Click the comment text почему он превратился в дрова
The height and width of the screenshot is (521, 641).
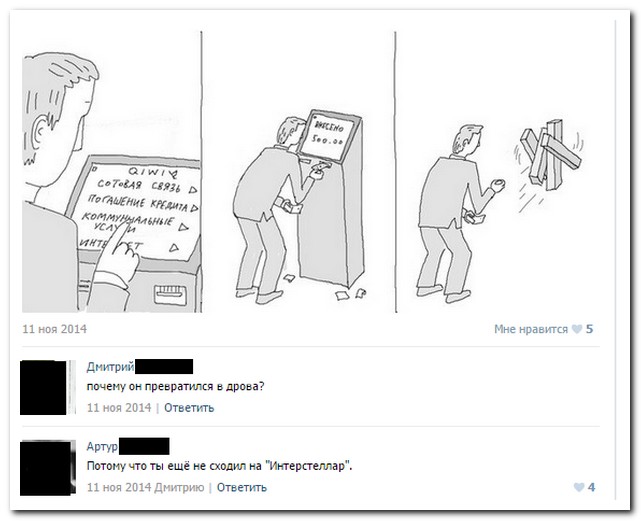point(175,386)
